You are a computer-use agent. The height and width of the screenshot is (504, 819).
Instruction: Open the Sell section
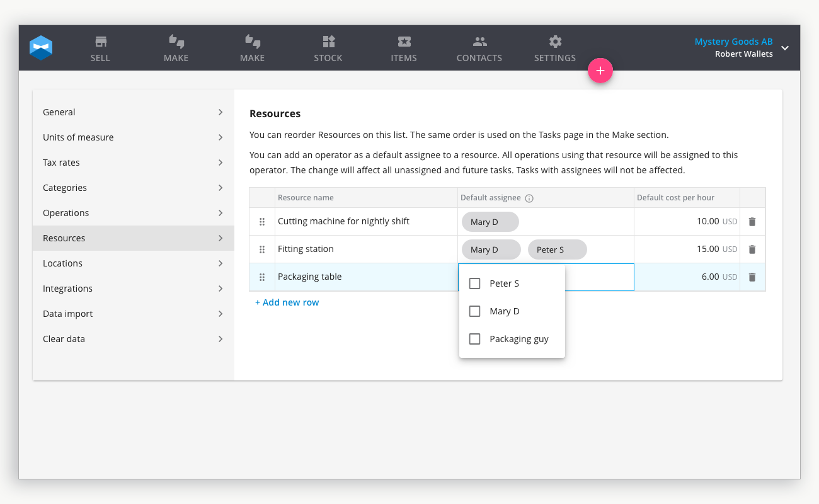[x=100, y=49]
